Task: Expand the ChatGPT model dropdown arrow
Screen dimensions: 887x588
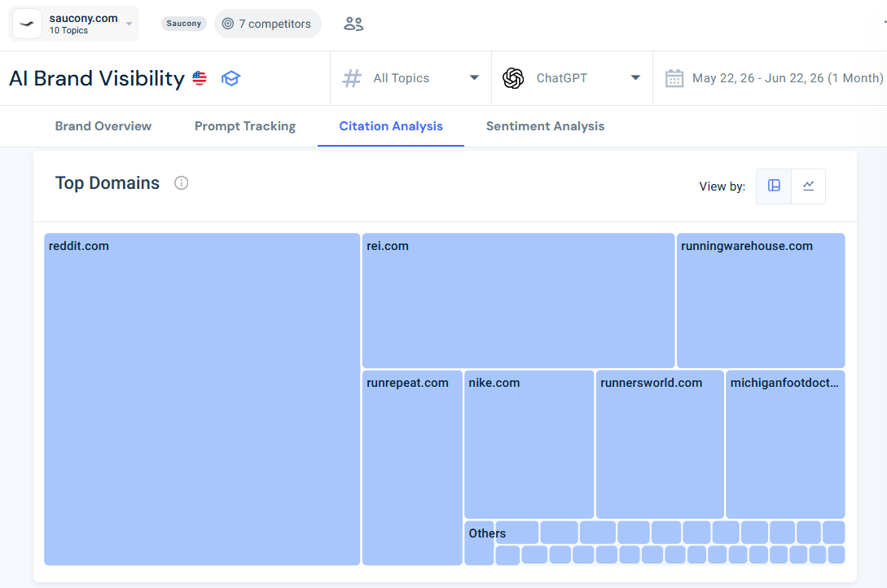Action: (635, 78)
